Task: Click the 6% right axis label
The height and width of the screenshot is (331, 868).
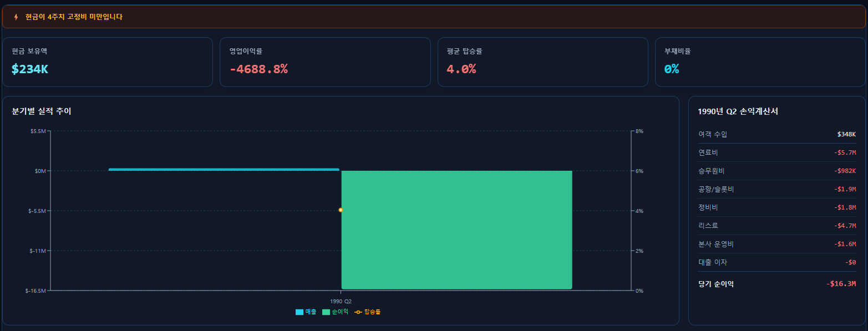Action: point(639,171)
